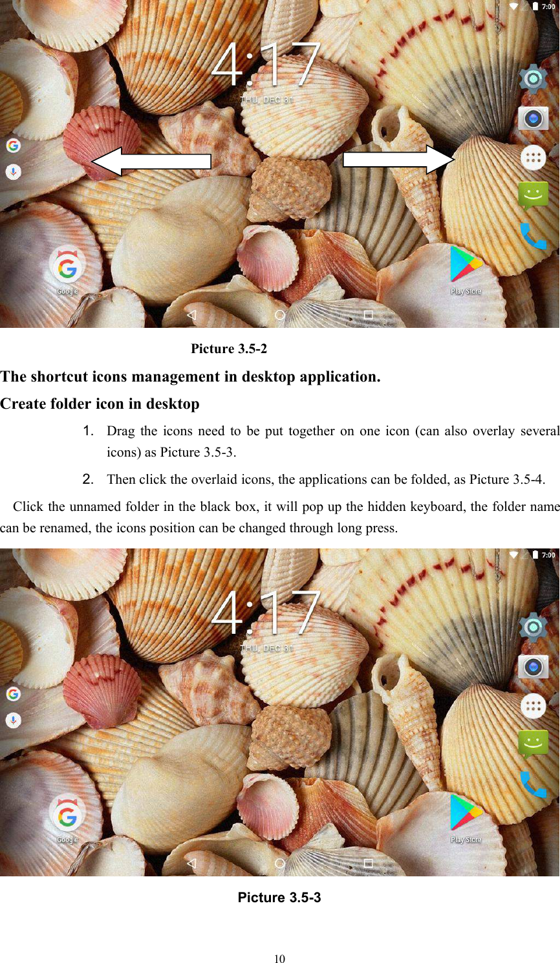Open the Settings gear app
The width and height of the screenshot is (560, 963).
point(533,78)
